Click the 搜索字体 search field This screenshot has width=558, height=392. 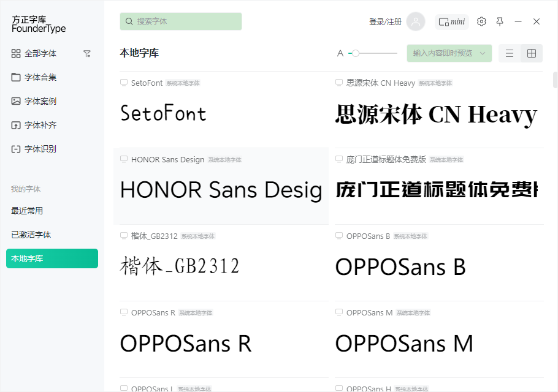point(180,21)
